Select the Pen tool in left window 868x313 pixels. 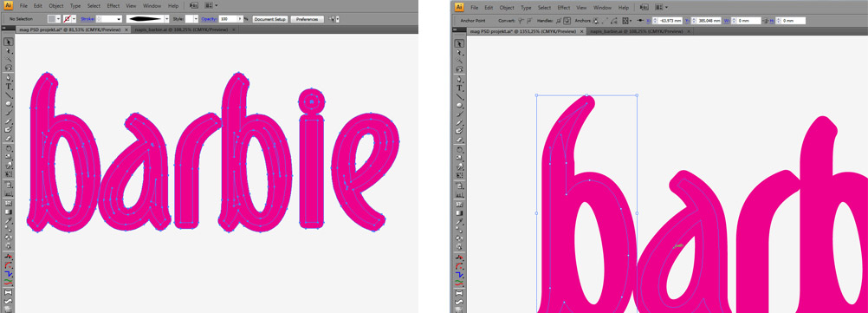pos(8,77)
